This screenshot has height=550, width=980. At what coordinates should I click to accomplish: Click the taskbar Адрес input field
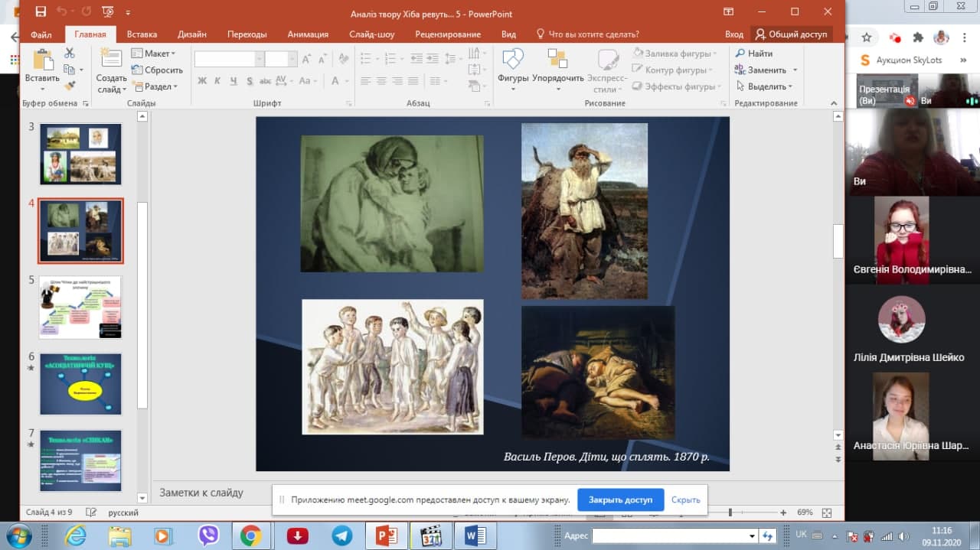(675, 535)
